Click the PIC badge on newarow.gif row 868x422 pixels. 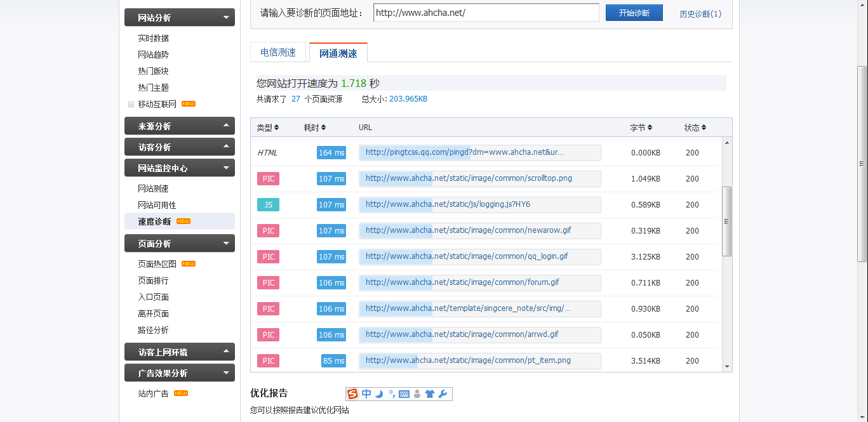click(x=268, y=231)
